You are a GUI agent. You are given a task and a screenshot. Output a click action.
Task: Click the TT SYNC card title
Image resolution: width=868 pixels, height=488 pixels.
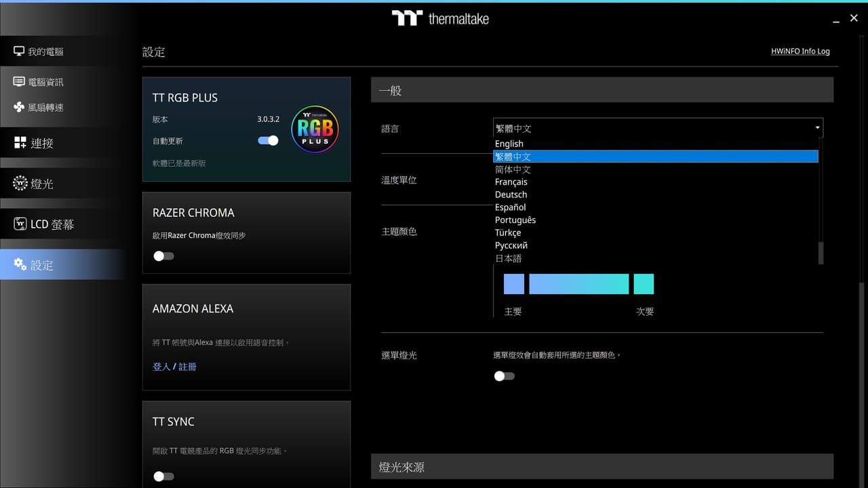tap(174, 422)
